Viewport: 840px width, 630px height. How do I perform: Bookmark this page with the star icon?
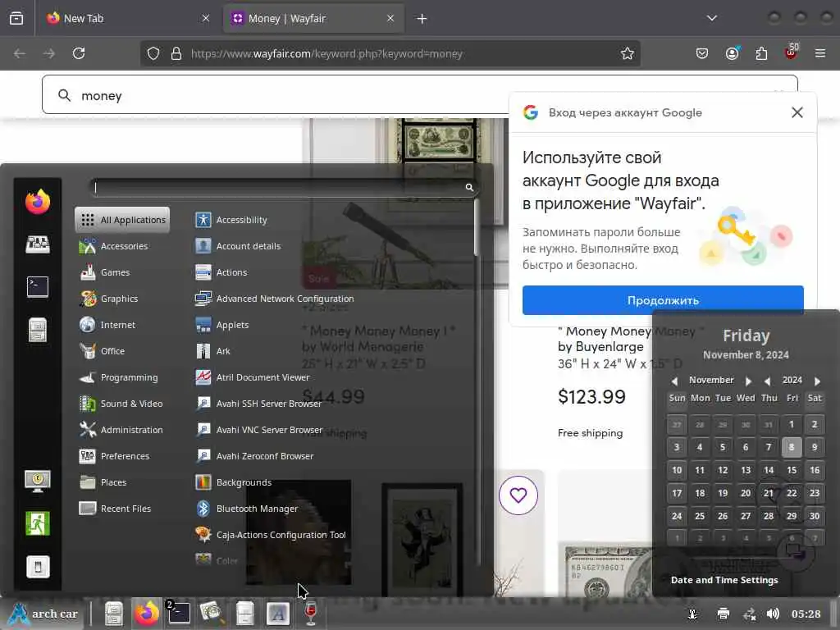tap(627, 53)
